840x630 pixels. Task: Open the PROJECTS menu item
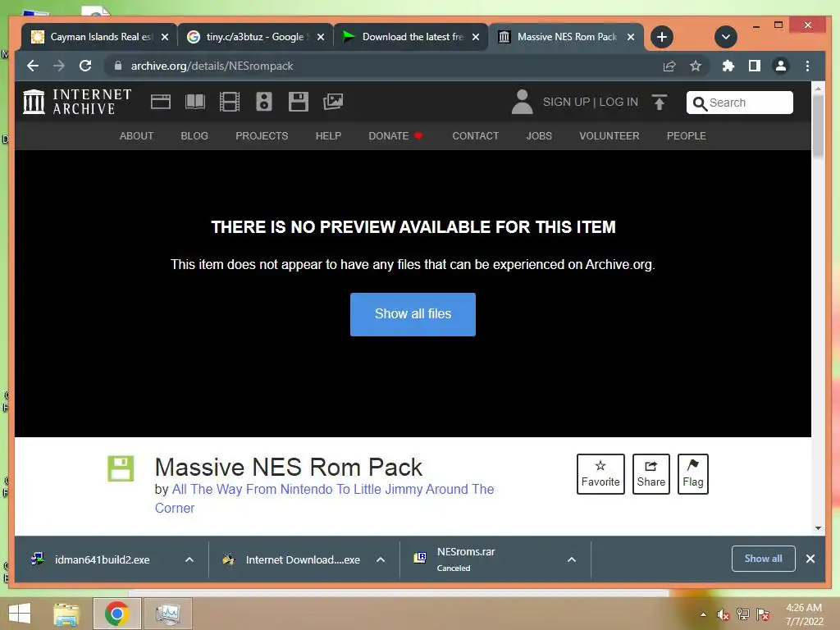coord(262,136)
